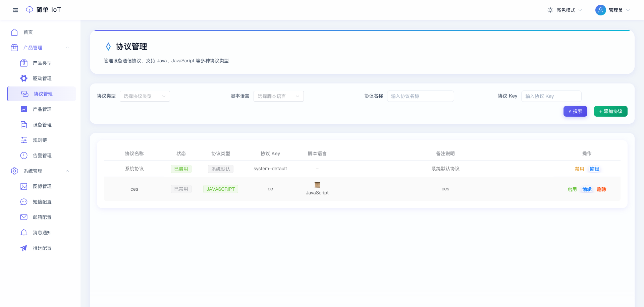The height and width of the screenshot is (307, 644).
Task: Open 规则链 menu item
Action: (41, 140)
